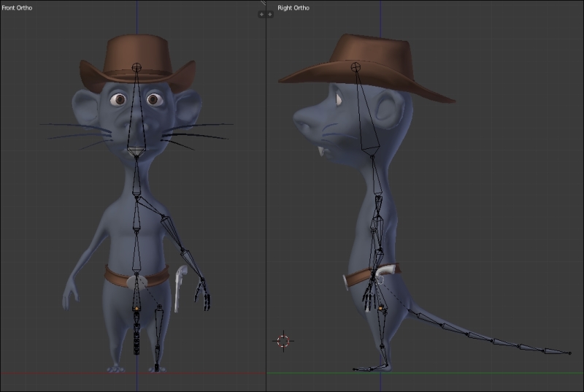
Task: Select the revolver object in Front Ortho view
Action: [180, 288]
